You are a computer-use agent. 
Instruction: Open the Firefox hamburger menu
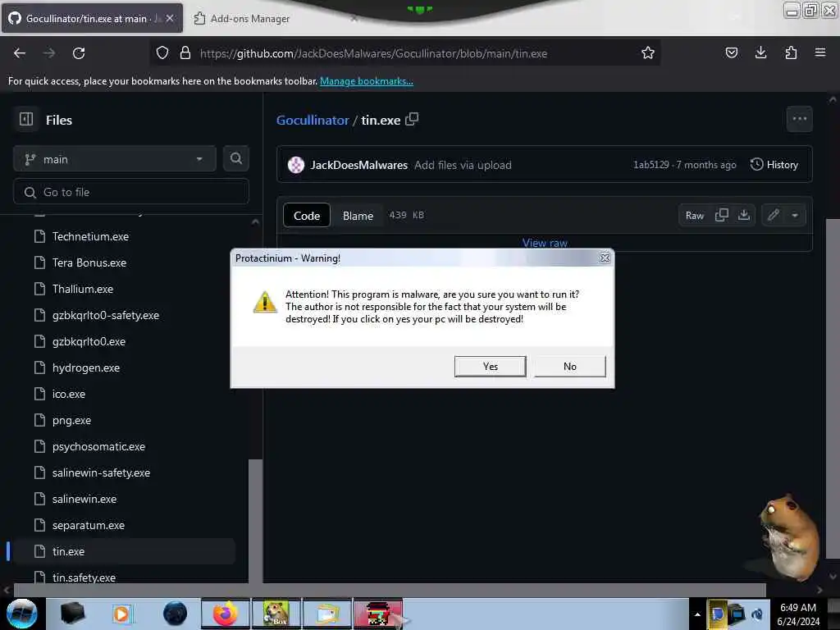tap(820, 52)
